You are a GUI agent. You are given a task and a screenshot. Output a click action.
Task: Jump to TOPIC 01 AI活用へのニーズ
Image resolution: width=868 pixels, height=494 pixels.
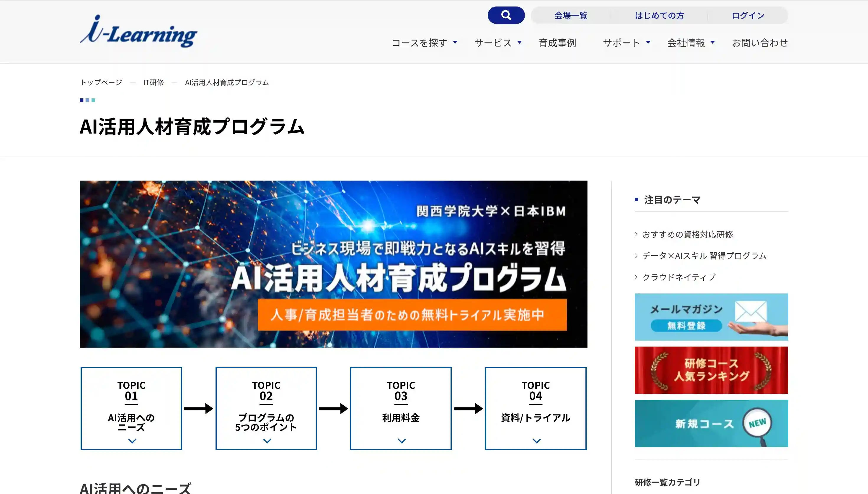(131, 409)
